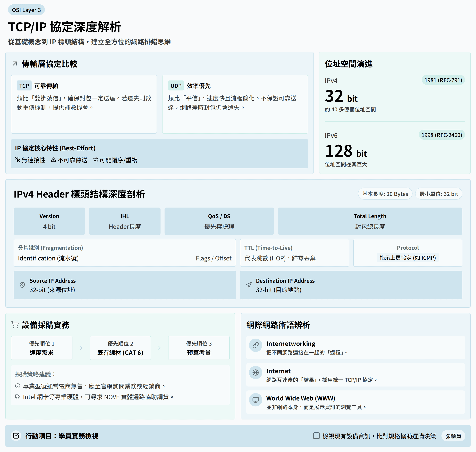Click the monitor icon for World Wide Web

[x=256, y=400]
